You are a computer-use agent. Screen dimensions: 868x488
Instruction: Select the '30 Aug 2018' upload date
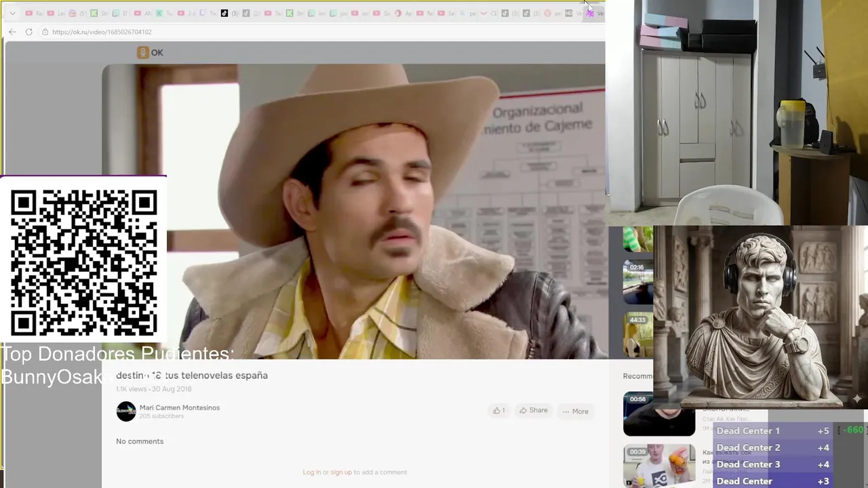[x=172, y=389]
